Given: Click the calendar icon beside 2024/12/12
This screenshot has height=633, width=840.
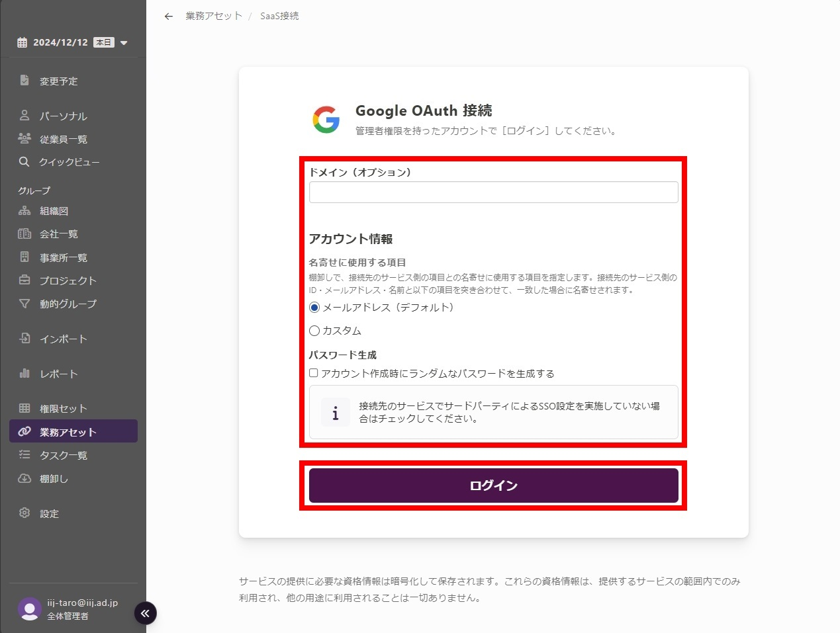Looking at the screenshot, I should click(x=23, y=42).
